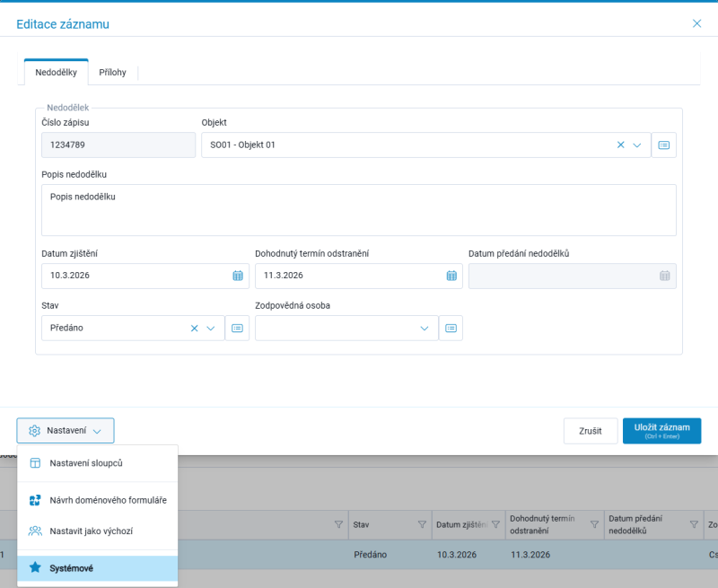Toggle the Nastavení dropdown button
The height and width of the screenshot is (588, 718).
(x=66, y=431)
